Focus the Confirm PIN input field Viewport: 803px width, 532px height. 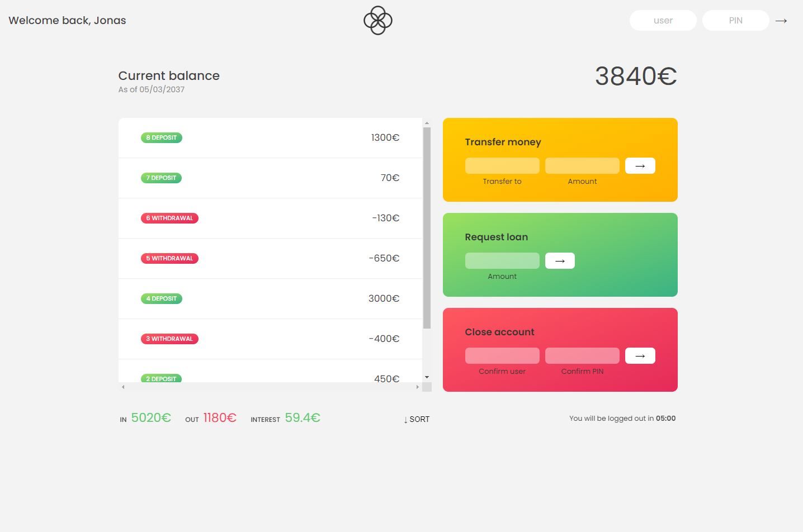[582, 356]
